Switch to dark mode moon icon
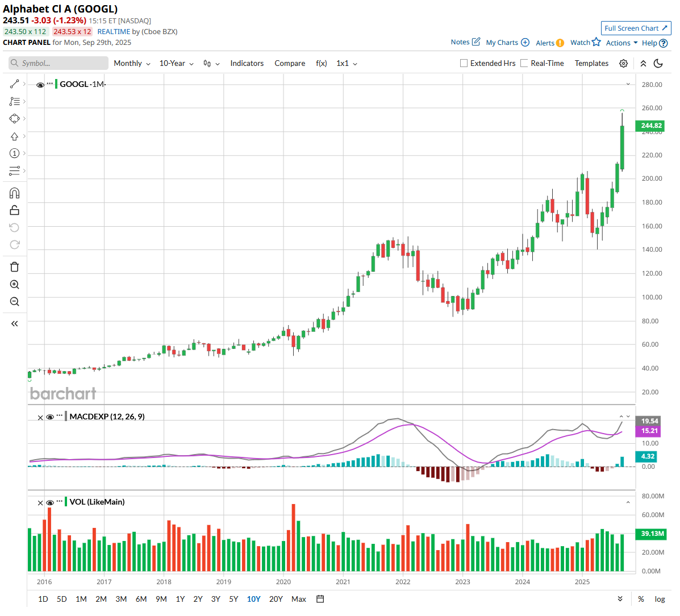 (x=658, y=63)
